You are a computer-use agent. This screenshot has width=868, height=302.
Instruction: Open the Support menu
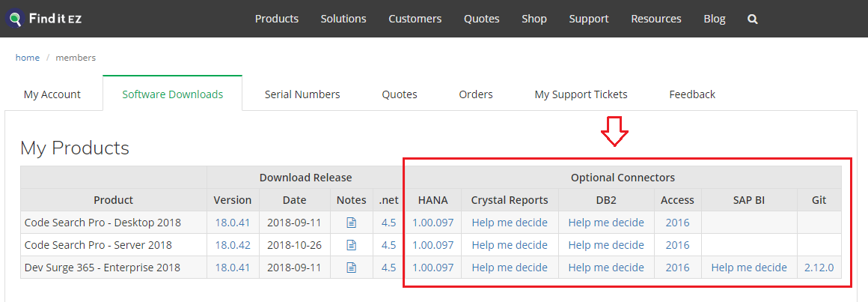(x=589, y=19)
